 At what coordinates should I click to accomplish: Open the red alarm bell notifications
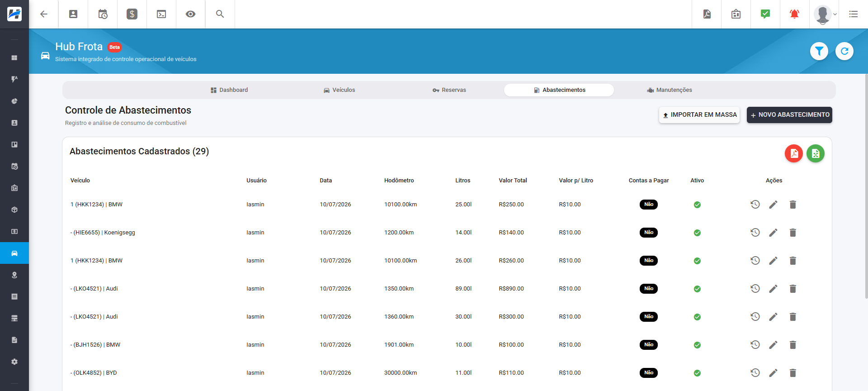click(794, 14)
